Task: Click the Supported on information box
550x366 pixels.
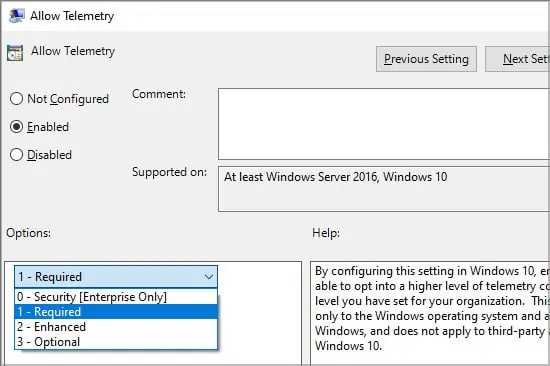Action: [384, 189]
